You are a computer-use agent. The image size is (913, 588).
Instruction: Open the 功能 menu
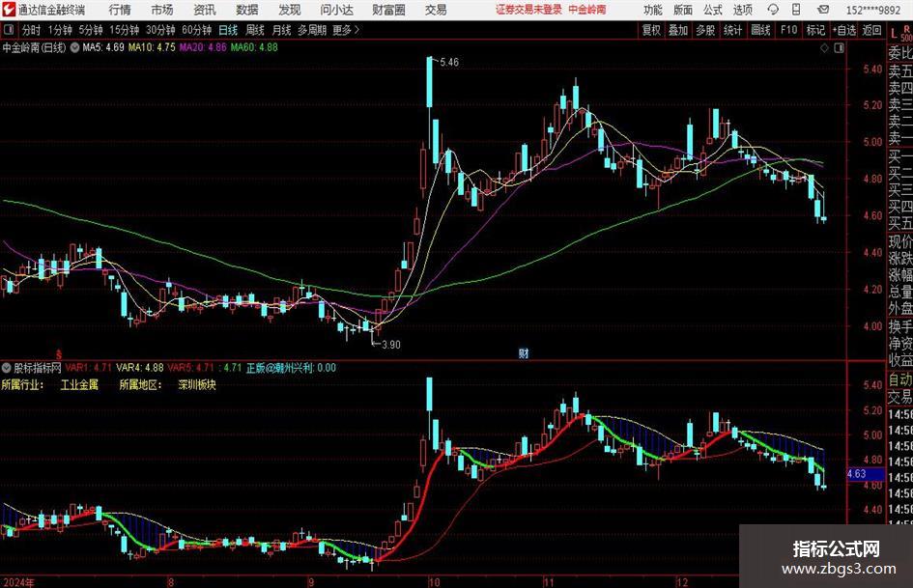(x=653, y=10)
